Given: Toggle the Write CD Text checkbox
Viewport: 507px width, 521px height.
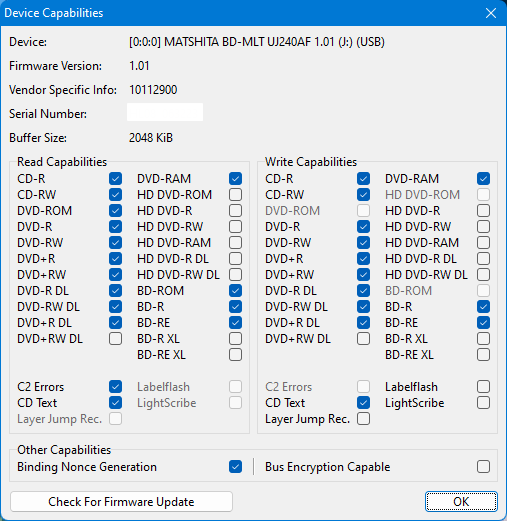Looking at the screenshot, I should (363, 403).
